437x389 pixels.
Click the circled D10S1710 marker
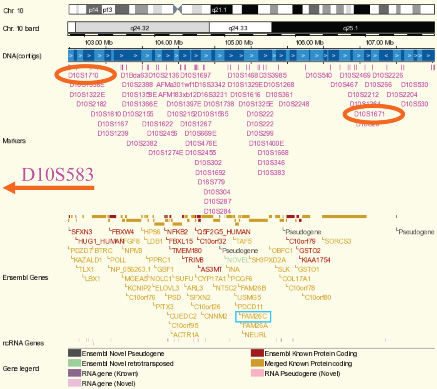83,75
